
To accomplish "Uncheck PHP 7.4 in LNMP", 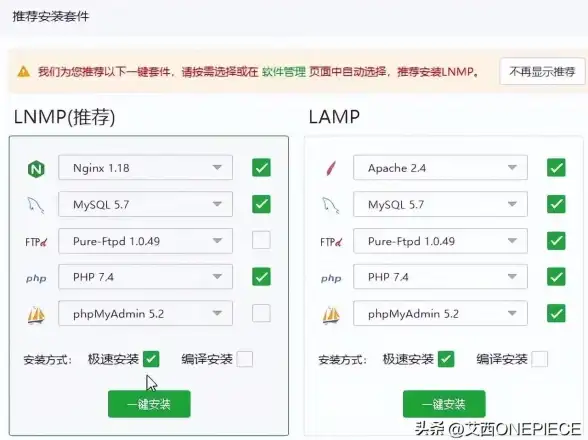I will click(x=261, y=276).
